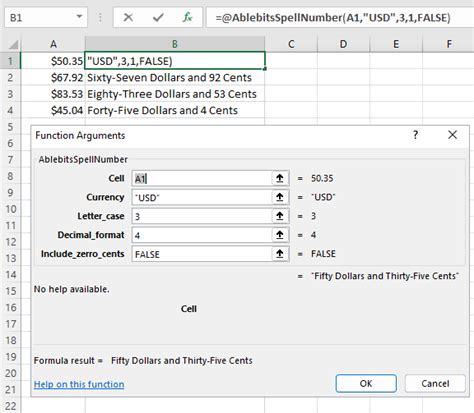Close the Function Arguments dialog

coord(452,135)
